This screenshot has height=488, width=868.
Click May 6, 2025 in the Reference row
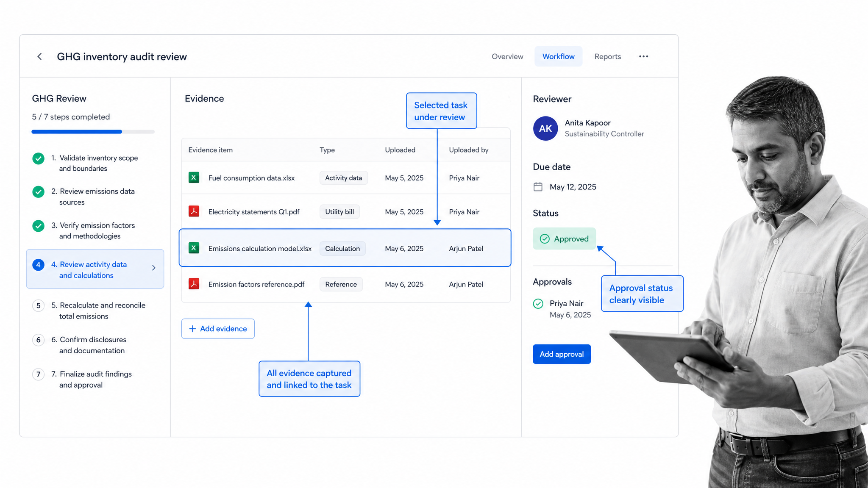pos(404,284)
